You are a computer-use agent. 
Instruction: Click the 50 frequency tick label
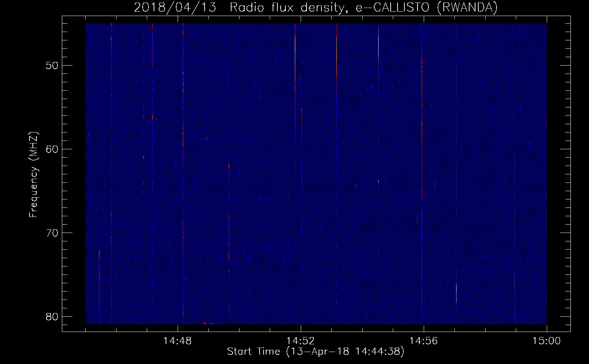pos(52,66)
